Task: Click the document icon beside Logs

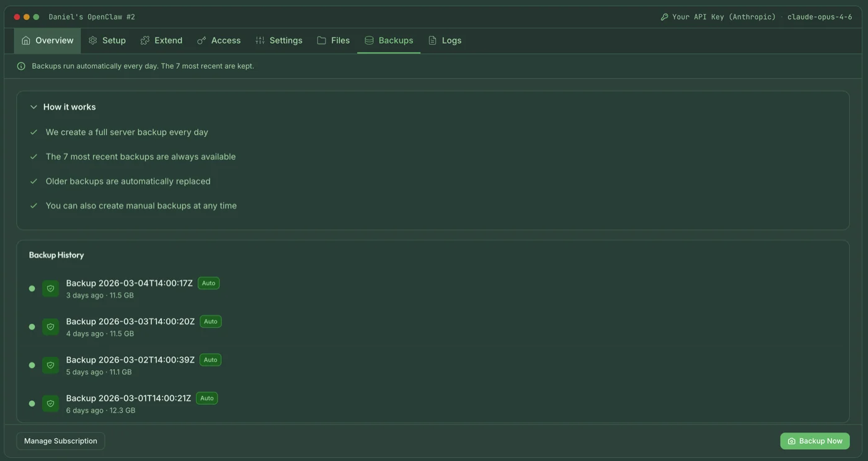Action: coord(433,41)
